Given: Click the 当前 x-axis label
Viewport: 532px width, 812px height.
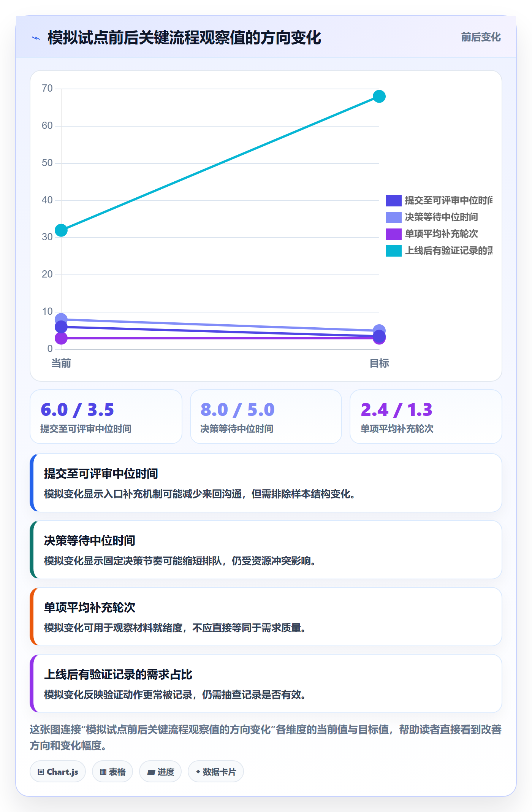Looking at the screenshot, I should click(61, 363).
